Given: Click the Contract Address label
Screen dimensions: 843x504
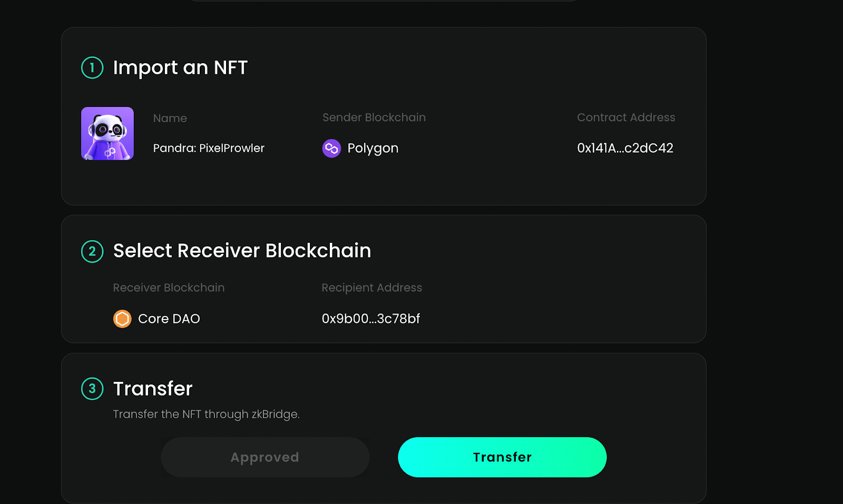Looking at the screenshot, I should pyautogui.click(x=626, y=117).
